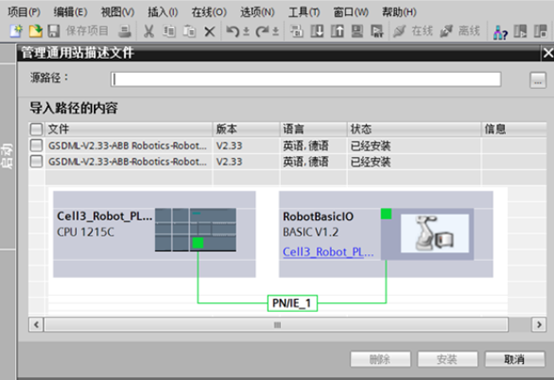The width and height of the screenshot is (554, 380).
Task: Click into the 源路径 source path field
Action: 306,79
